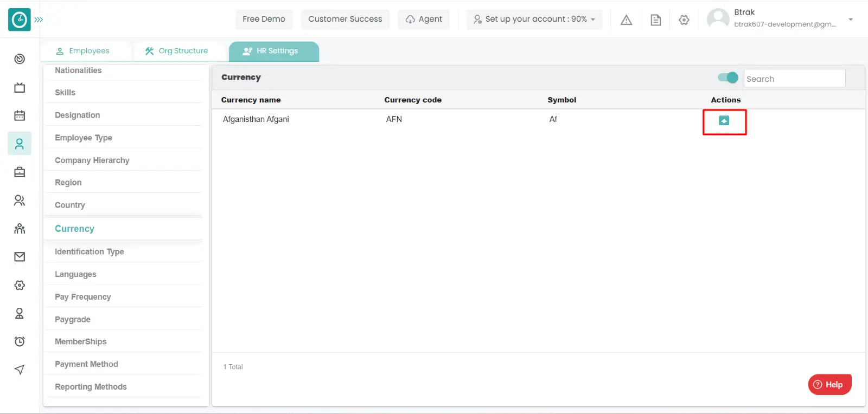This screenshot has width=868, height=414.
Task: Click the Agent button
Action: (x=424, y=19)
